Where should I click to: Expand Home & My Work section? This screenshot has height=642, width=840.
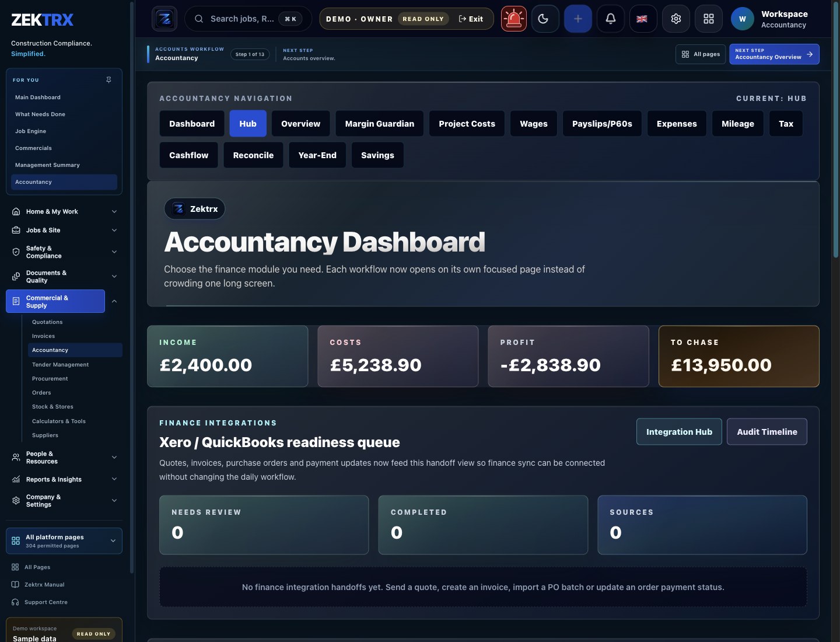point(64,212)
